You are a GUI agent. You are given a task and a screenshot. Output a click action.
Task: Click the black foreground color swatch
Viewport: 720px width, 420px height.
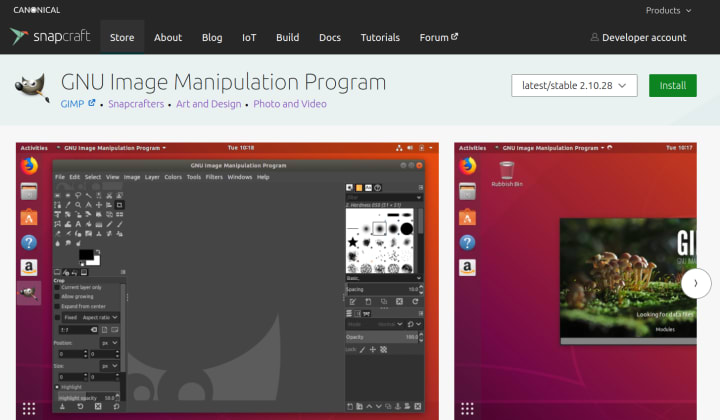click(x=85, y=254)
